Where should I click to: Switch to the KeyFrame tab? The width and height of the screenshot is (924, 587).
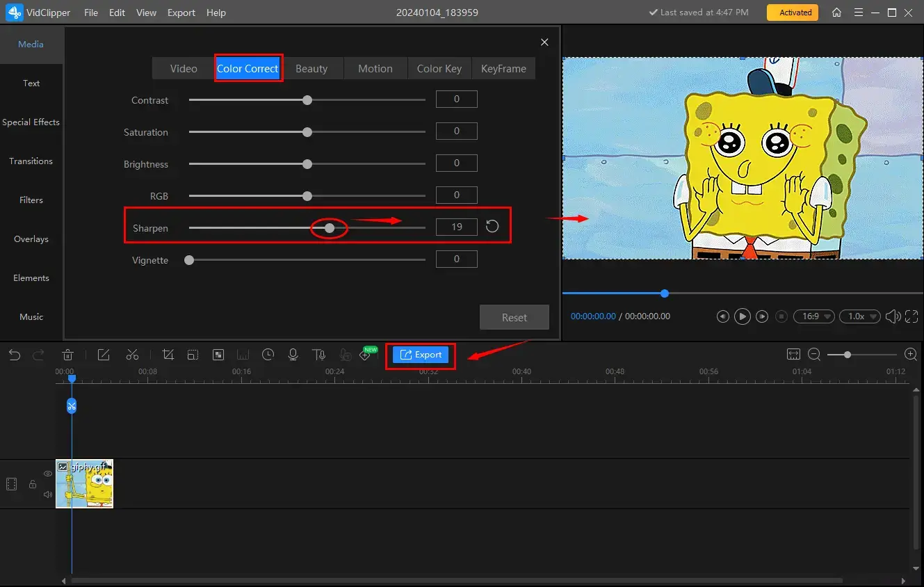(x=503, y=68)
